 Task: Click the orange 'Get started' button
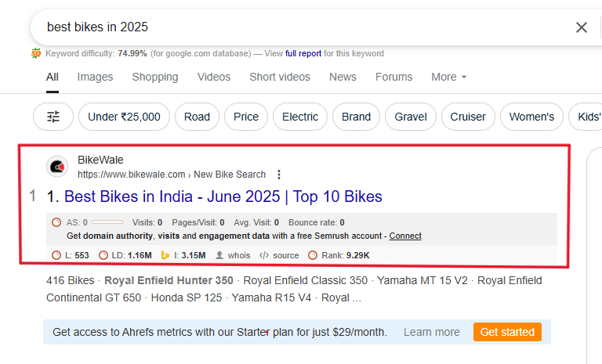507,332
